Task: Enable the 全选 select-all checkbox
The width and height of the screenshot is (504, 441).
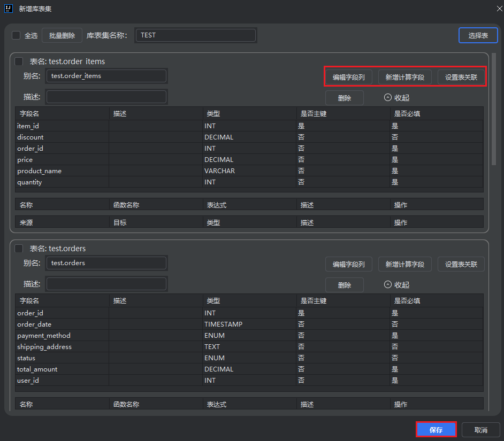Action: click(x=16, y=35)
